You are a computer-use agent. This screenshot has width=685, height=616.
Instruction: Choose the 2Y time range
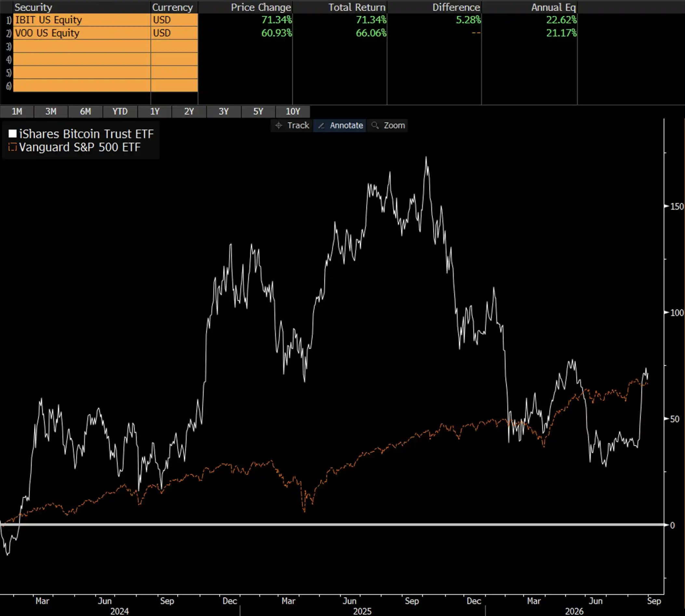[x=189, y=111]
